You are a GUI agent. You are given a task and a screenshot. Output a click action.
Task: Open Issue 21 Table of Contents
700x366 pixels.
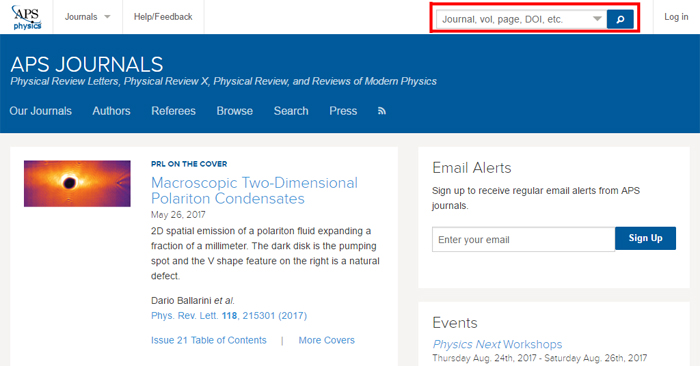click(208, 340)
